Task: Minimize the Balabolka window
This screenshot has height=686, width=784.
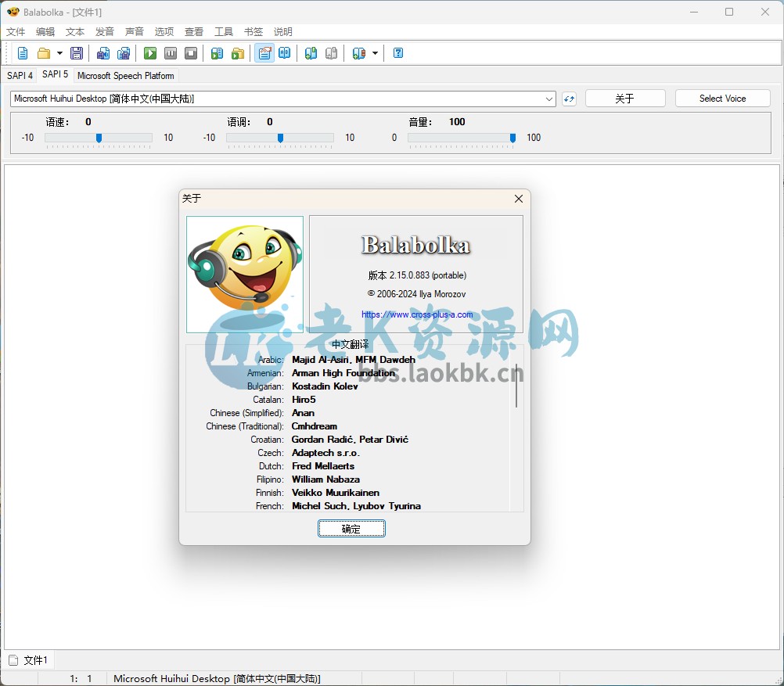Action: click(x=693, y=12)
